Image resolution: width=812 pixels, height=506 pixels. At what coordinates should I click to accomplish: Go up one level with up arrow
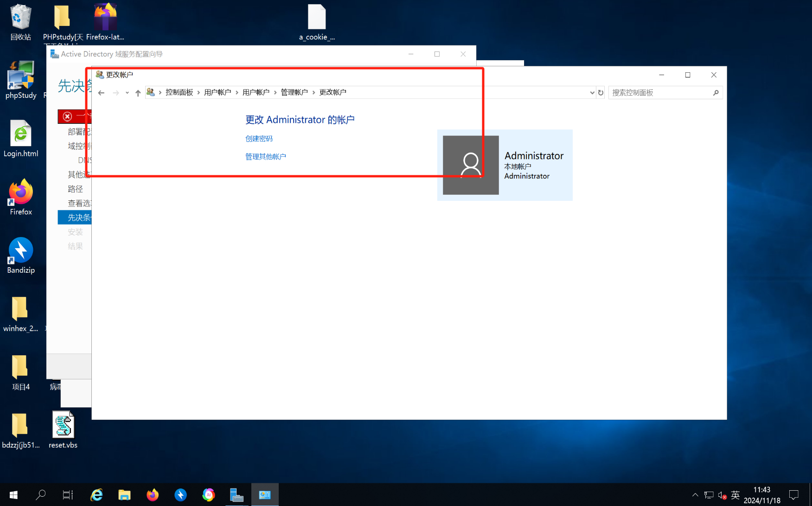138,93
